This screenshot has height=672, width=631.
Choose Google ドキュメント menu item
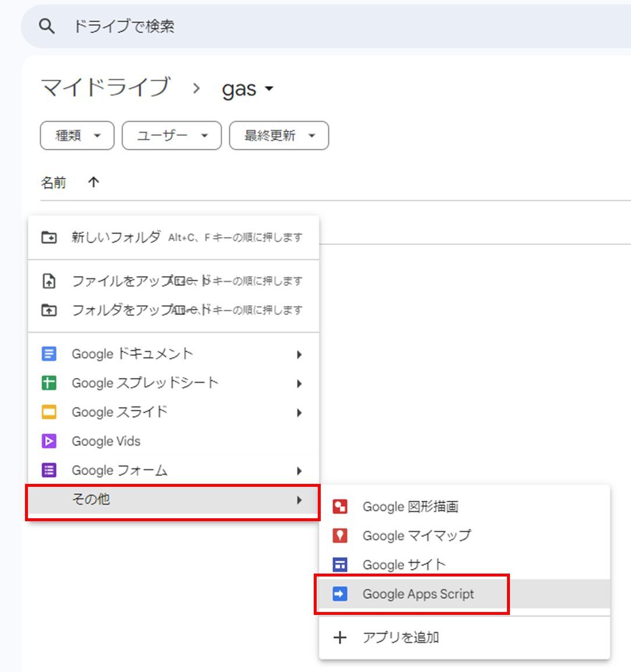click(173, 354)
